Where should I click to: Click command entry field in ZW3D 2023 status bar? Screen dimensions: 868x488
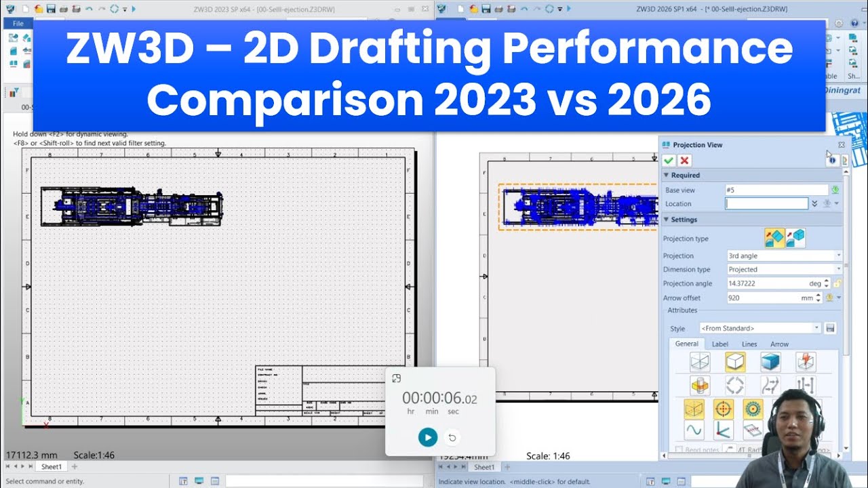325,481
